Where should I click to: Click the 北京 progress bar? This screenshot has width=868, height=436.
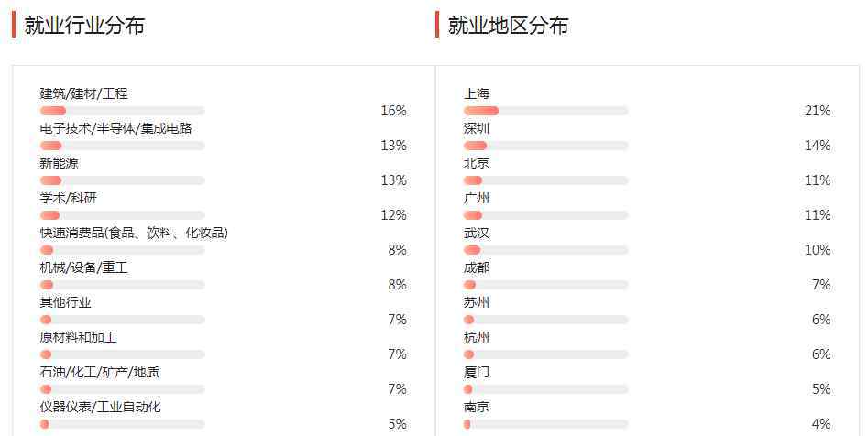[x=545, y=180]
